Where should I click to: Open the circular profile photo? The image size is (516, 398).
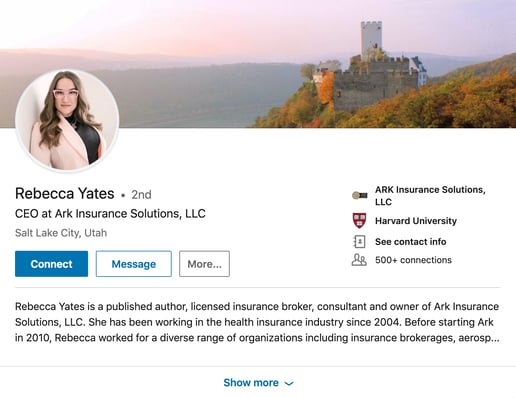click(67, 120)
